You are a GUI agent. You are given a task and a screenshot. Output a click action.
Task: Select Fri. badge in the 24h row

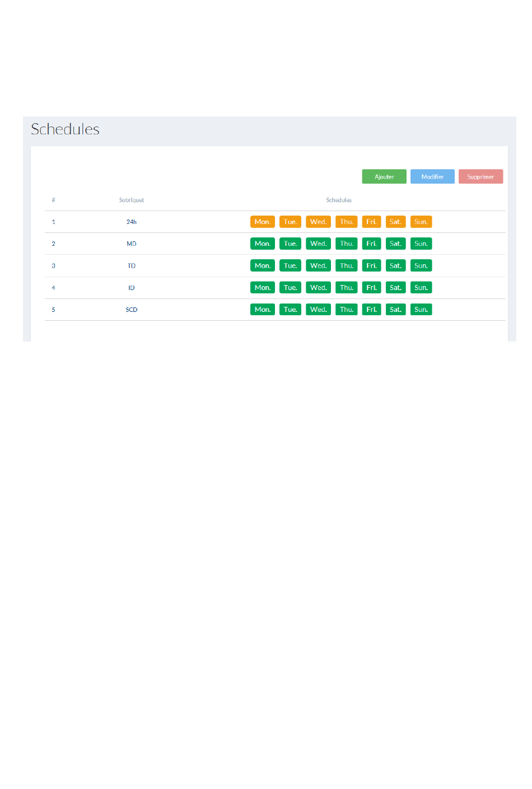(371, 222)
